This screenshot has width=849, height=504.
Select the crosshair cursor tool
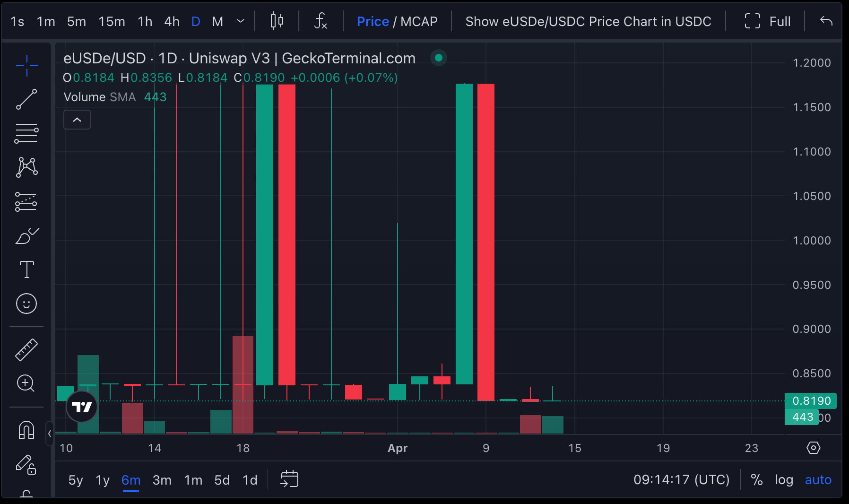(x=26, y=66)
